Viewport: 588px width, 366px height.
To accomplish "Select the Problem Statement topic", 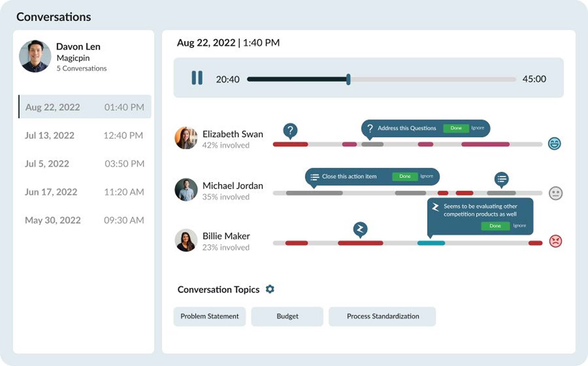I will click(210, 316).
